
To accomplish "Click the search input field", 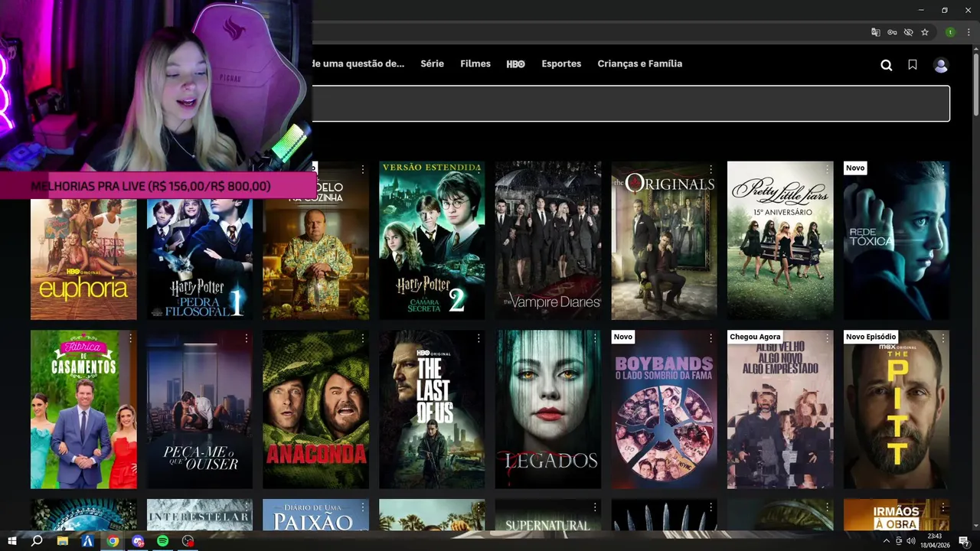I will pyautogui.click(x=631, y=103).
